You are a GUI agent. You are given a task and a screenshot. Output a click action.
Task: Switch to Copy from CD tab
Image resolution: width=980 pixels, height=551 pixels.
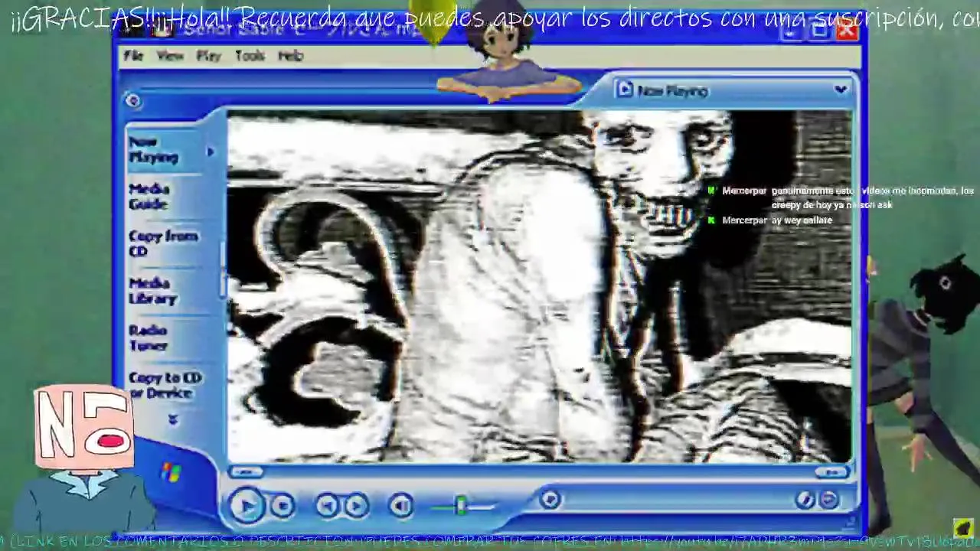coord(162,243)
